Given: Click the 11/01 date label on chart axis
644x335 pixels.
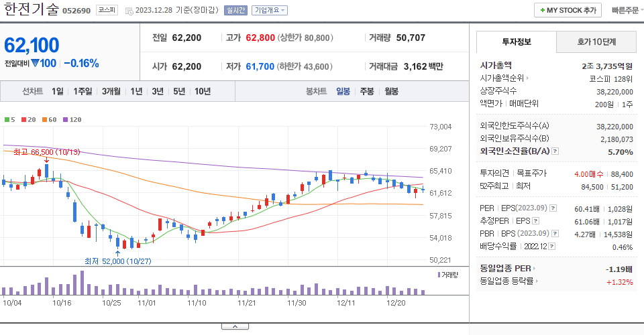Looking at the screenshot, I should [x=147, y=303].
